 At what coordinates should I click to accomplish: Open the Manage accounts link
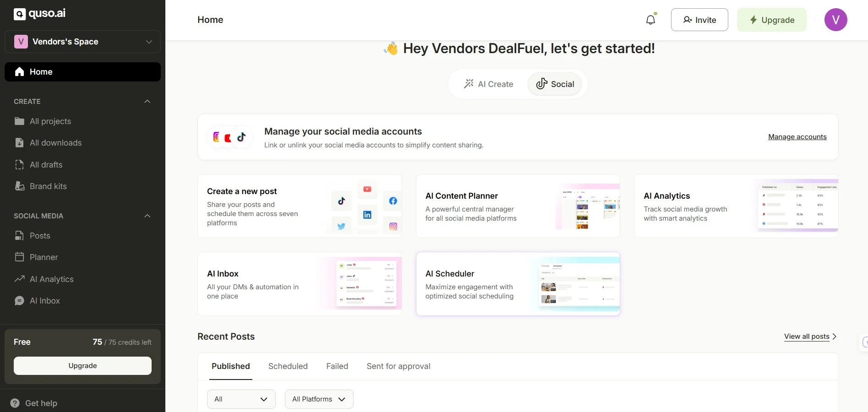click(x=797, y=137)
